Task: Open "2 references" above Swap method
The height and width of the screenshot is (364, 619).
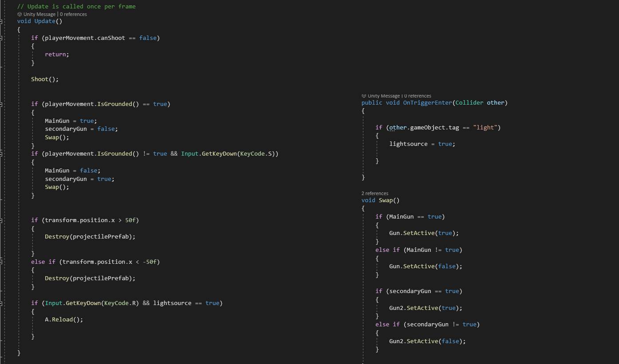Action: (x=375, y=193)
